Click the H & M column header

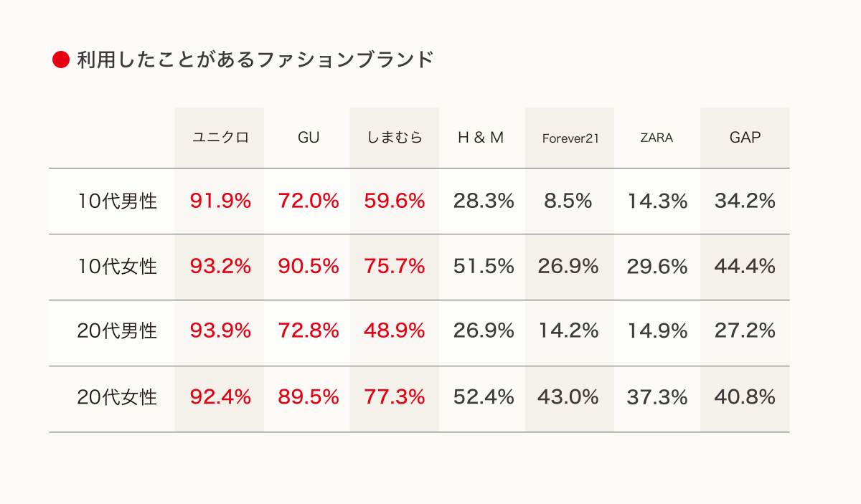[481, 138]
